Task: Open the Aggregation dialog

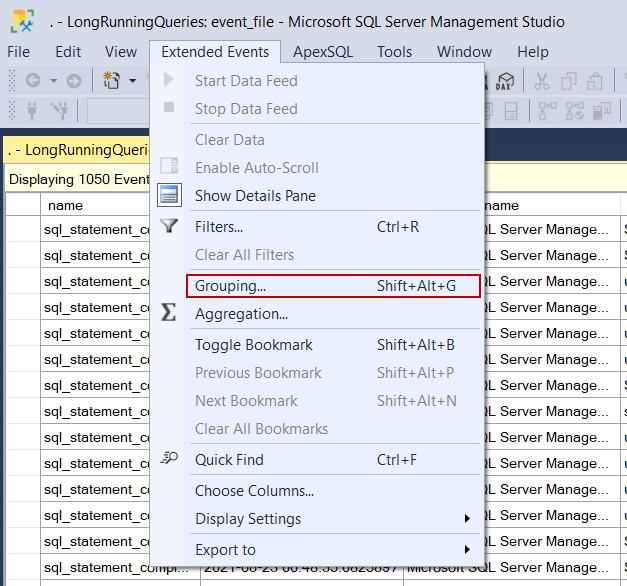Action: (241, 314)
